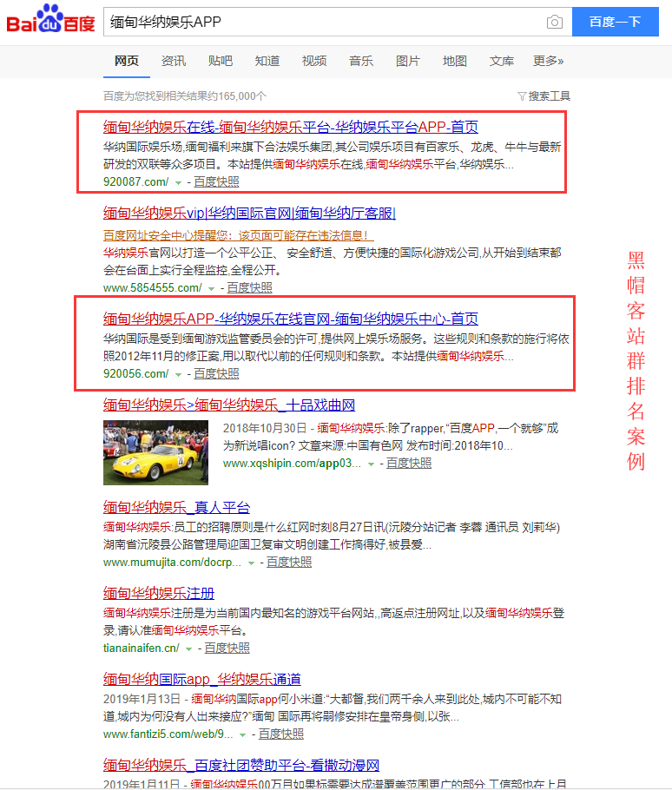Viewport: 672px width, 790px height.
Task: Click the 百度一下 search button
Action: coord(615,22)
